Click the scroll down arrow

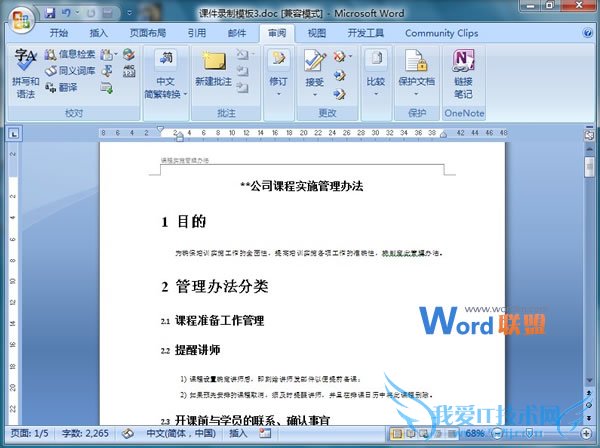pyautogui.click(x=589, y=380)
